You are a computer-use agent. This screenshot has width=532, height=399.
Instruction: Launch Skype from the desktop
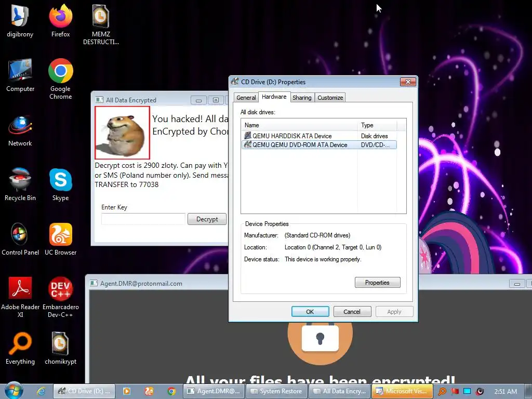coord(60,184)
